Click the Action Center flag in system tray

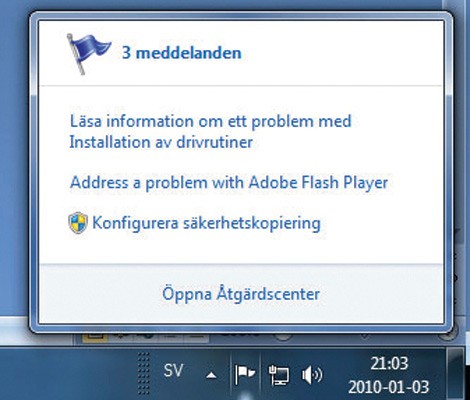245,373
